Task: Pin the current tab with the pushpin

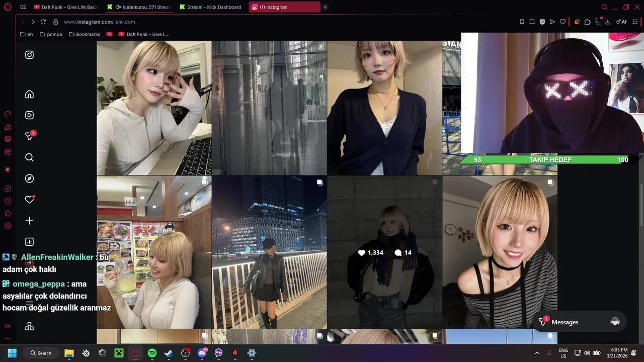Action: [522, 22]
